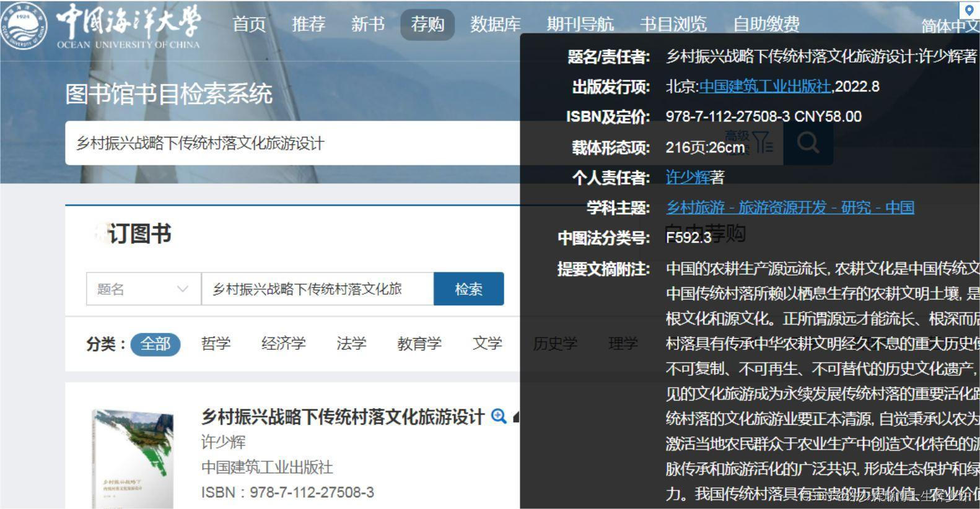Screen dimensions: 980x509
Task: Open the 期刊导航 menu item
Action: click(x=580, y=24)
